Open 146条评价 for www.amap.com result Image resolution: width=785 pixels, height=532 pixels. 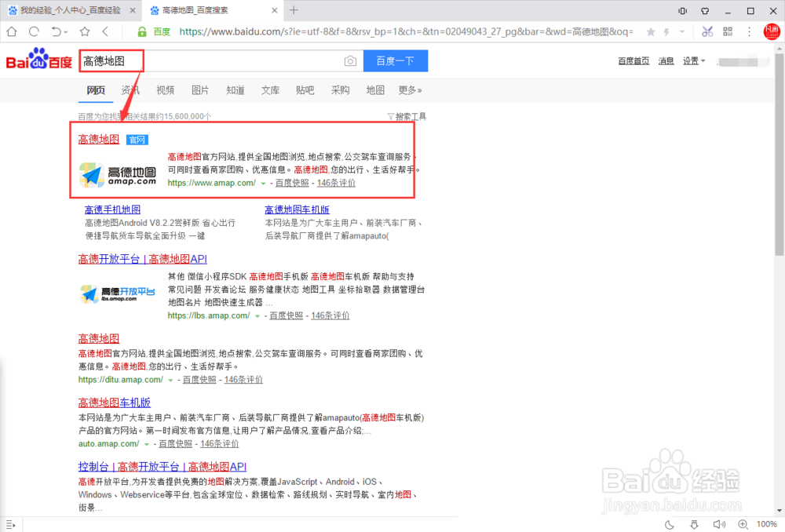(x=336, y=183)
